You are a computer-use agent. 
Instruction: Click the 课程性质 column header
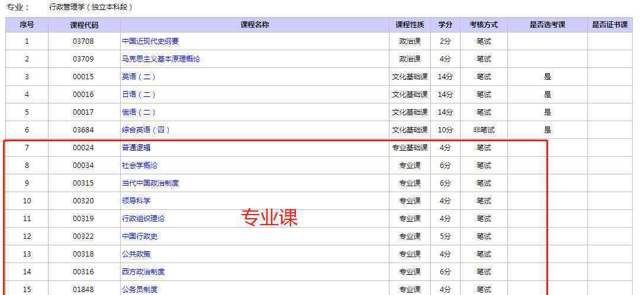(410, 25)
